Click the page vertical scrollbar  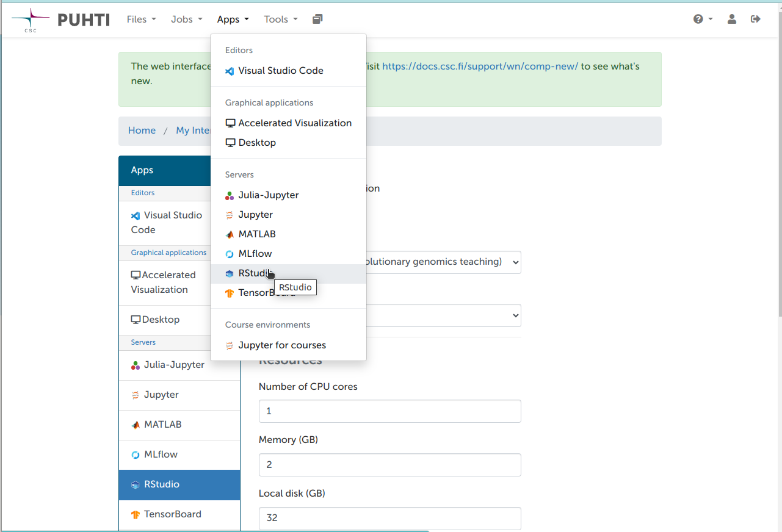point(780,266)
